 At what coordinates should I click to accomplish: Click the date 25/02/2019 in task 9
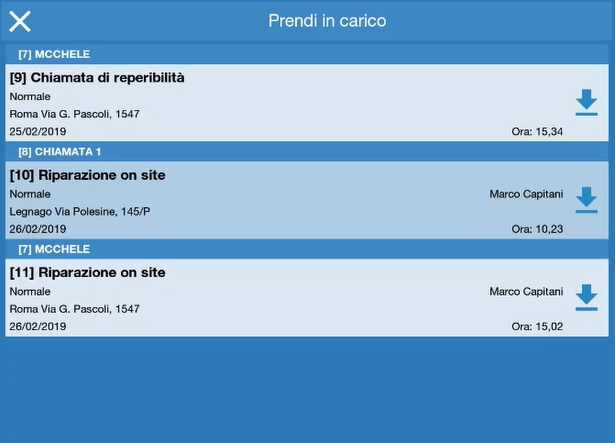(x=38, y=131)
